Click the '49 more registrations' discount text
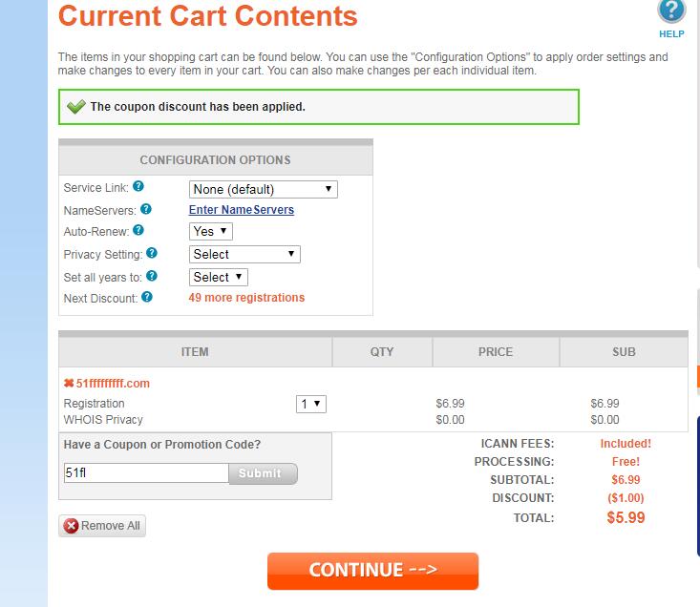The height and width of the screenshot is (607, 700). point(246,298)
